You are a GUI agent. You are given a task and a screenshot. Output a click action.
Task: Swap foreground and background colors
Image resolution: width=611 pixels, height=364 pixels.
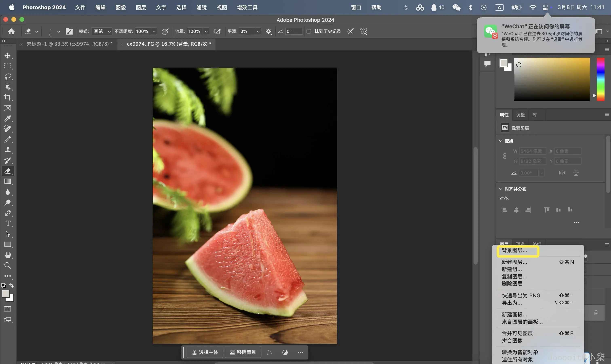12,285
